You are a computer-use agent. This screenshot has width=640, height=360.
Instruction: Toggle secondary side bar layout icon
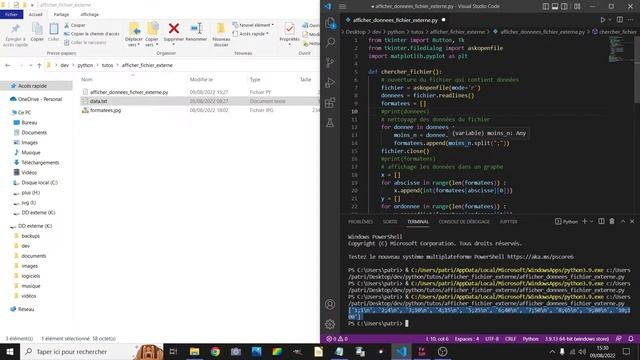(564, 6)
